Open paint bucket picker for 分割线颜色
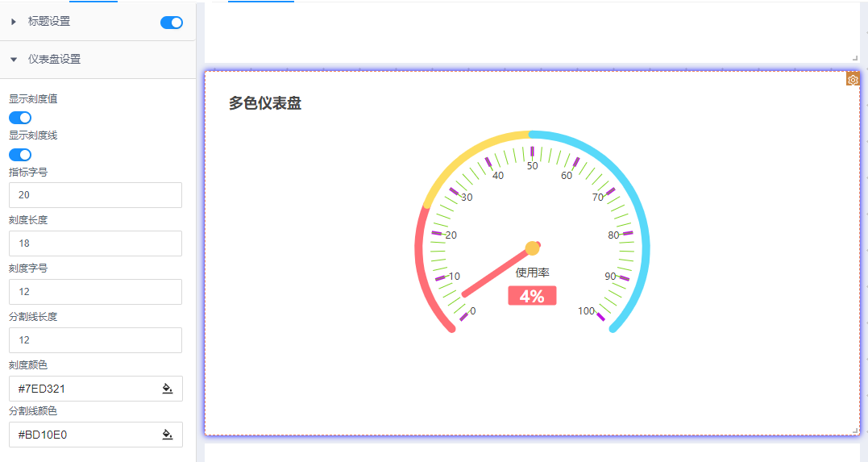Screen dimensions: 868x462 pos(167,435)
